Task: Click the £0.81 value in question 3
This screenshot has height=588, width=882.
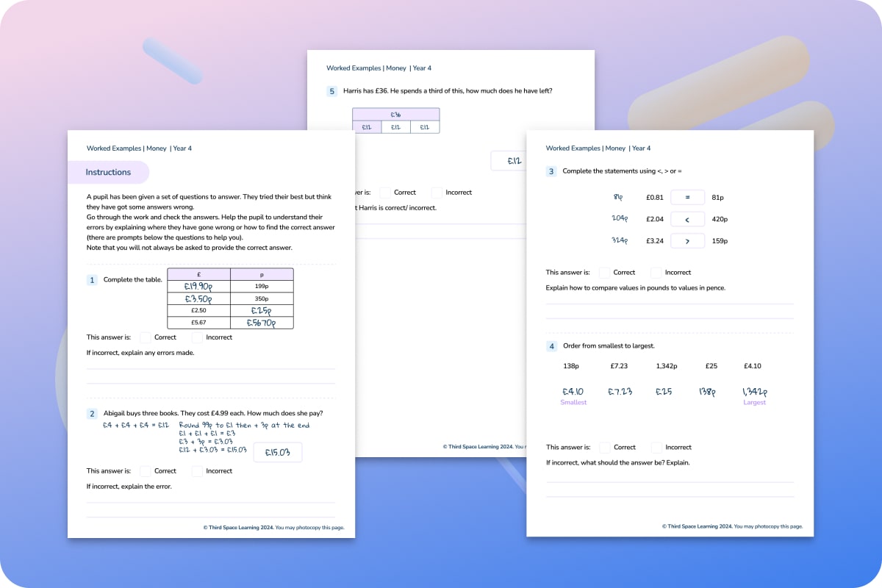Action: [655, 198]
